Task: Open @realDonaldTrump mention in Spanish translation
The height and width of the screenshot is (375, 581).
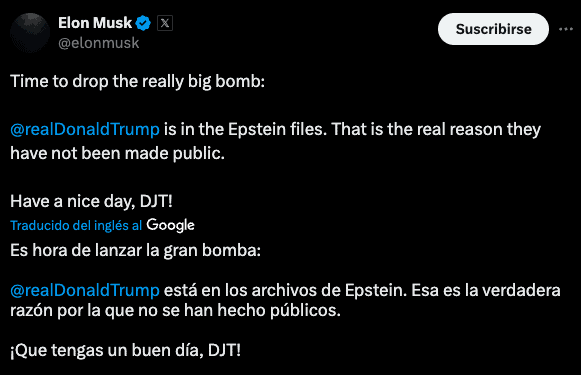Action: tap(85, 290)
